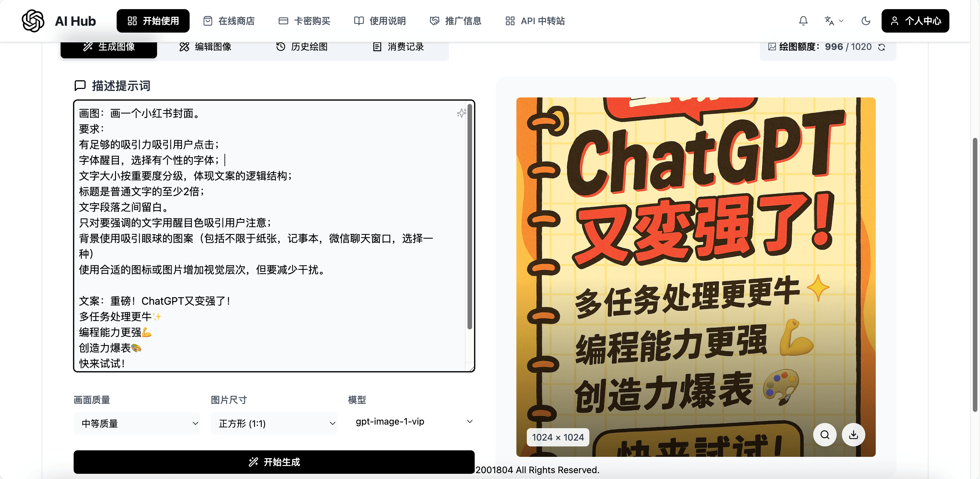Zoom the generated image with magnifier

point(824,434)
